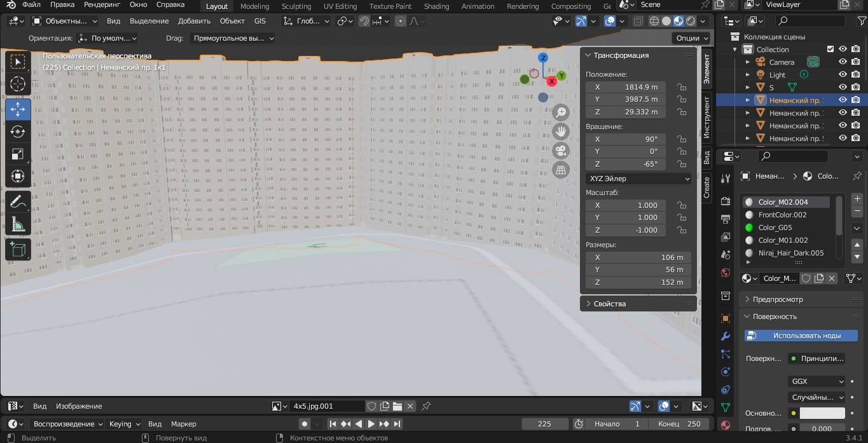This screenshot has height=443, width=868.
Task: Select the Scale tool
Action: point(18,154)
